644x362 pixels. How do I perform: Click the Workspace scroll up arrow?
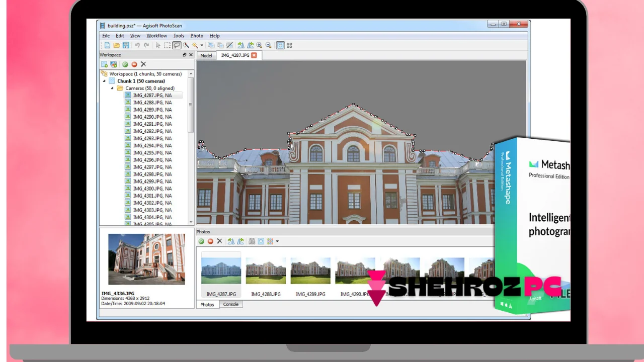[x=191, y=74]
